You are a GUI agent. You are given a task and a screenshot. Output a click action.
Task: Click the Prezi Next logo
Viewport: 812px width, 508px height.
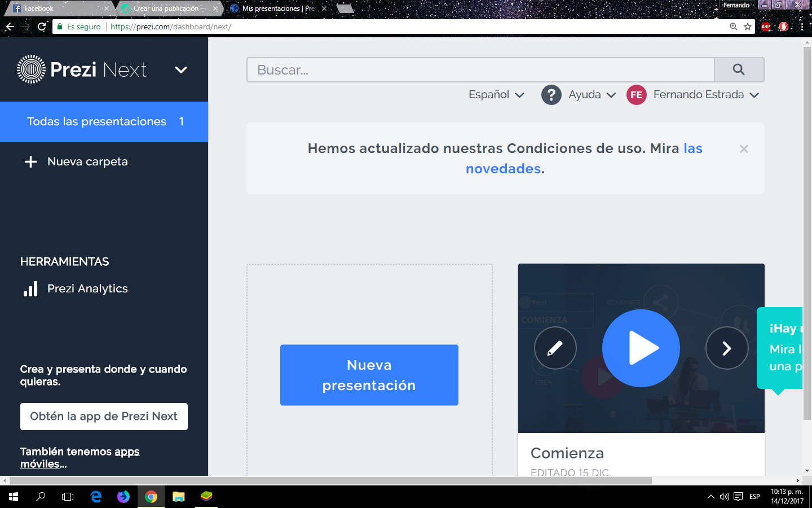pyautogui.click(x=82, y=69)
